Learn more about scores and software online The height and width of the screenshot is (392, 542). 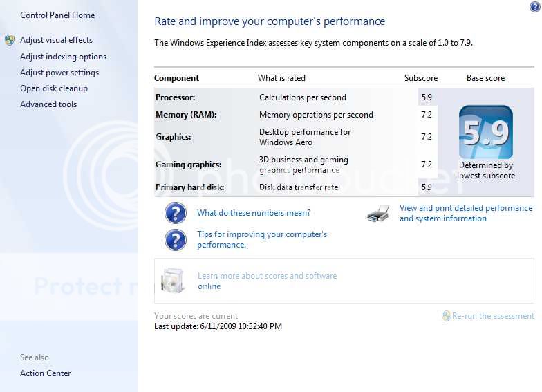pyautogui.click(x=267, y=281)
